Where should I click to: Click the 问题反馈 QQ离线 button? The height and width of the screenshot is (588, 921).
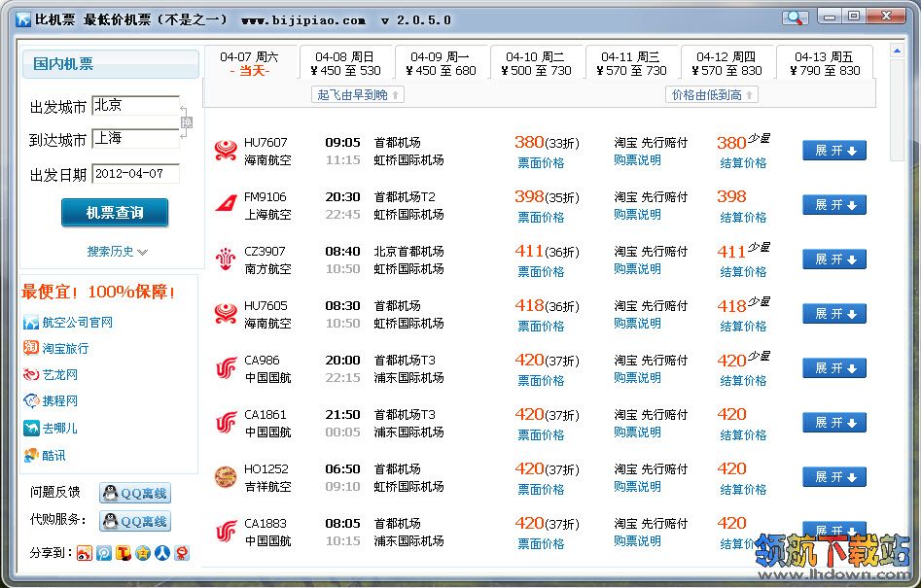click(x=135, y=493)
